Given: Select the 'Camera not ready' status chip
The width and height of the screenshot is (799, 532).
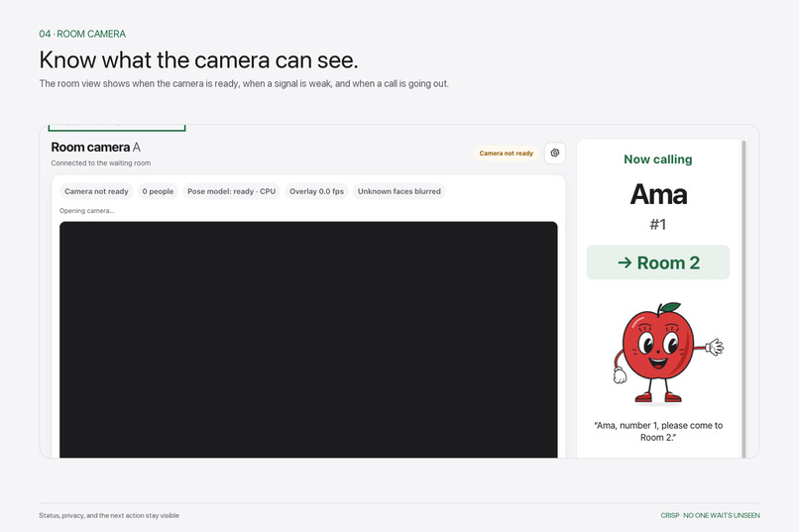Looking at the screenshot, I should tap(96, 191).
